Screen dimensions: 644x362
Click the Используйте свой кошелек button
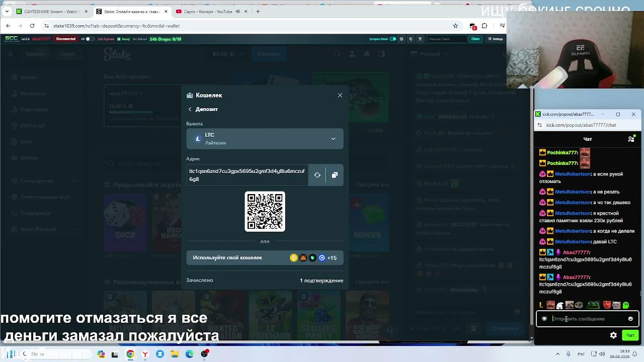pyautogui.click(x=265, y=258)
